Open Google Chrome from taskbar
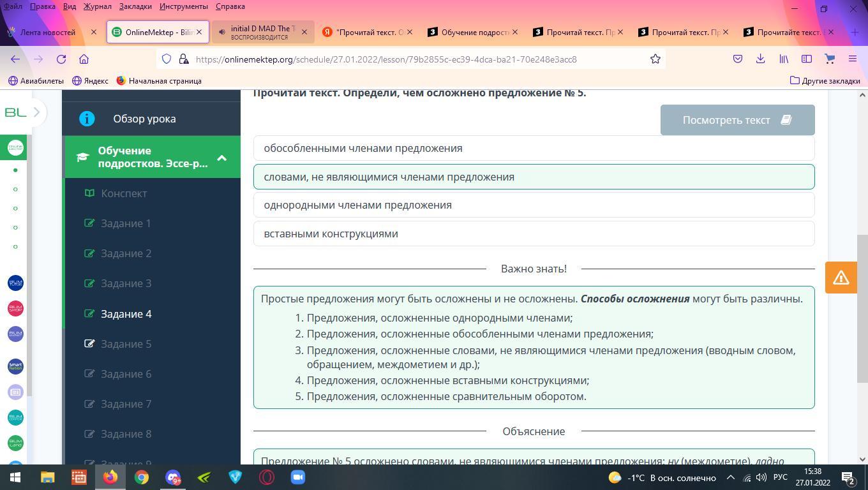 (142, 477)
